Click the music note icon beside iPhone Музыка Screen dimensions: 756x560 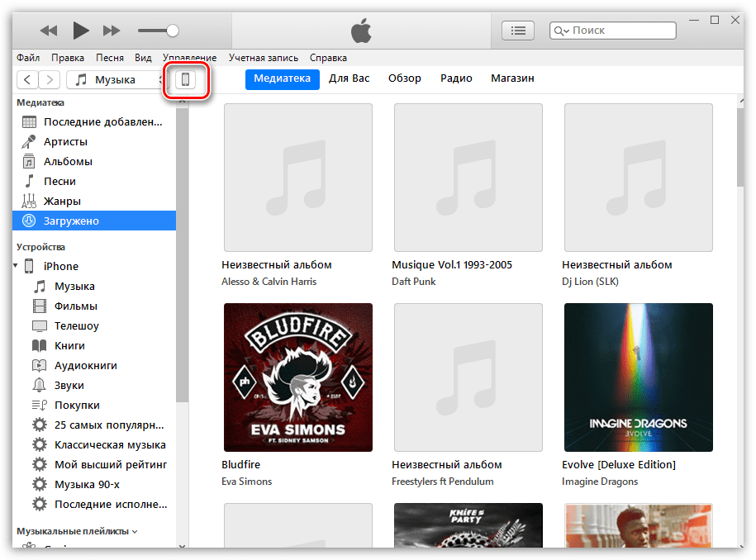point(40,287)
